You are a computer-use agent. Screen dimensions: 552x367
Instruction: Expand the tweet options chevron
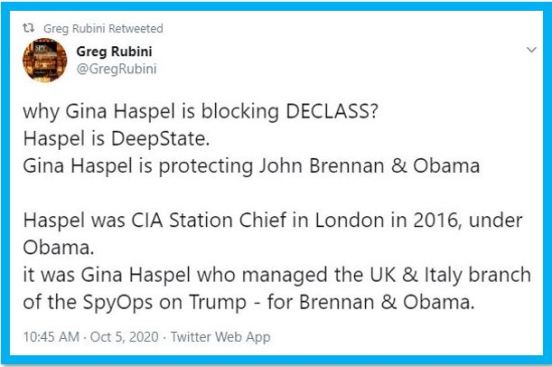tap(531, 50)
